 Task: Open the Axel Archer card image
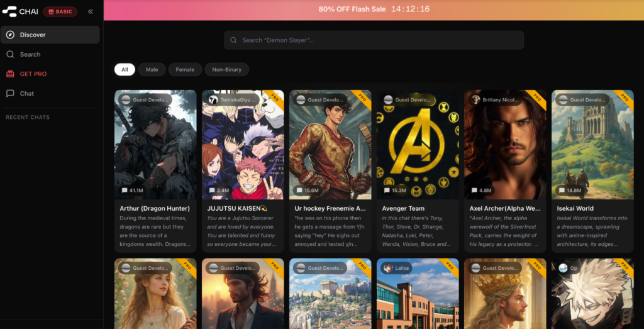click(x=505, y=145)
